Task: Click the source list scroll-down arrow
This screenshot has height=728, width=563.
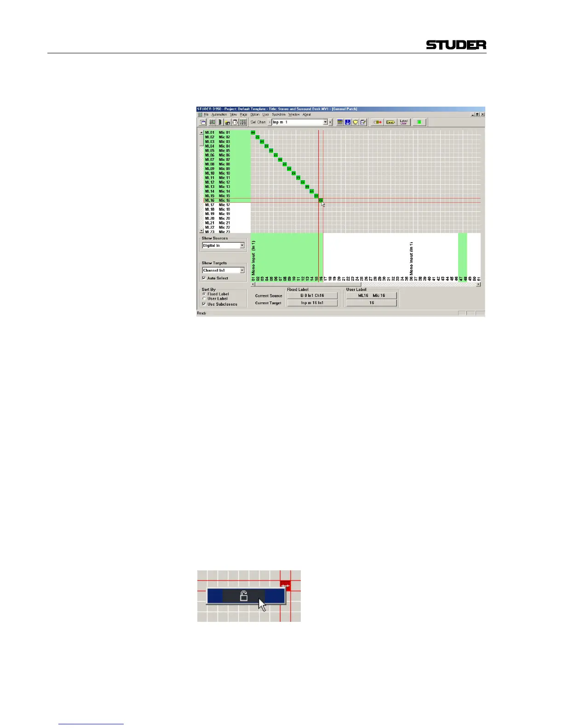Action: click(201, 231)
